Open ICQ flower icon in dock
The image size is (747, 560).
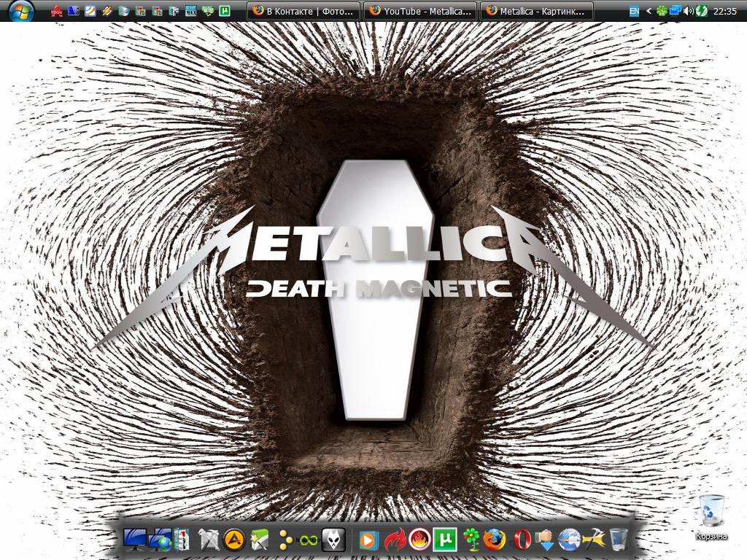click(x=471, y=540)
